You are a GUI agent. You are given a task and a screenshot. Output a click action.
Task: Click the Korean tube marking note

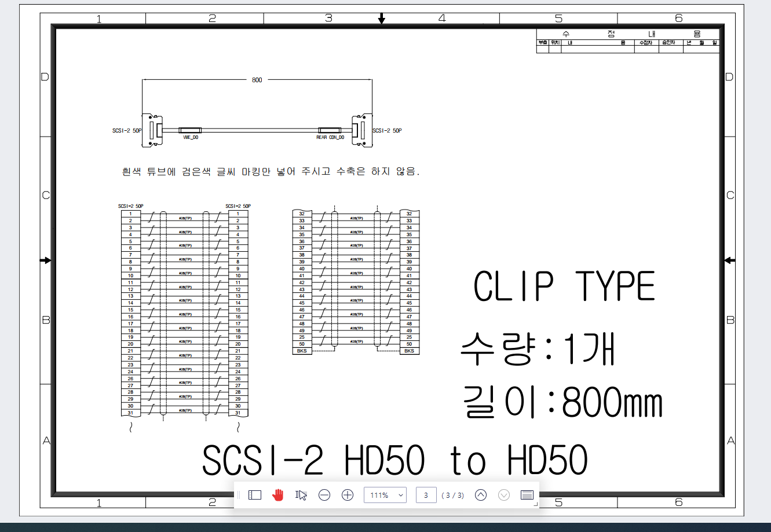click(270, 172)
